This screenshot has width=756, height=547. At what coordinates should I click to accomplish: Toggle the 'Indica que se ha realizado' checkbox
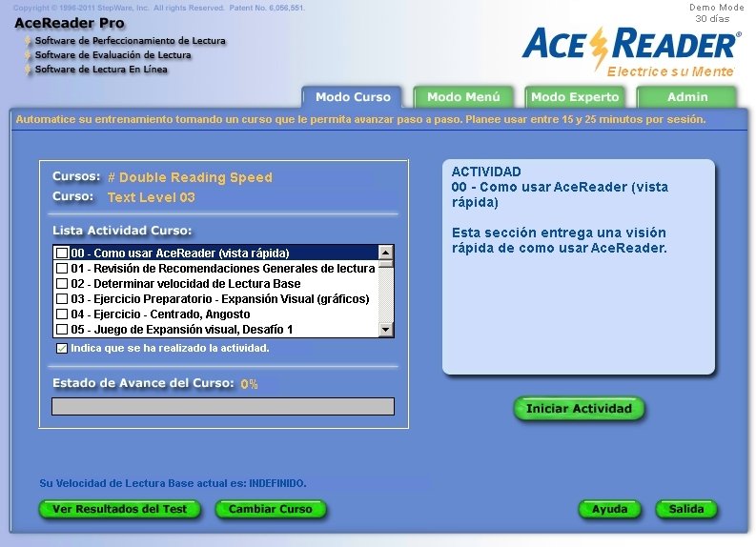62,348
